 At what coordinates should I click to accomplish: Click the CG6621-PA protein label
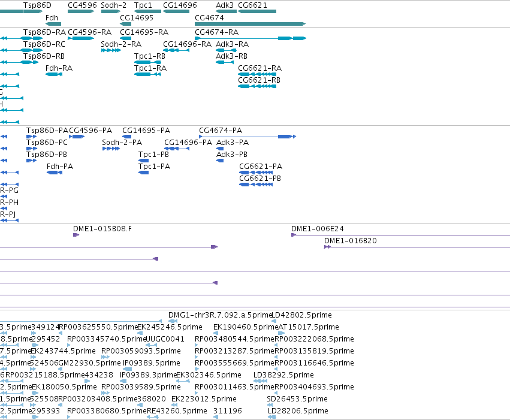point(261,167)
